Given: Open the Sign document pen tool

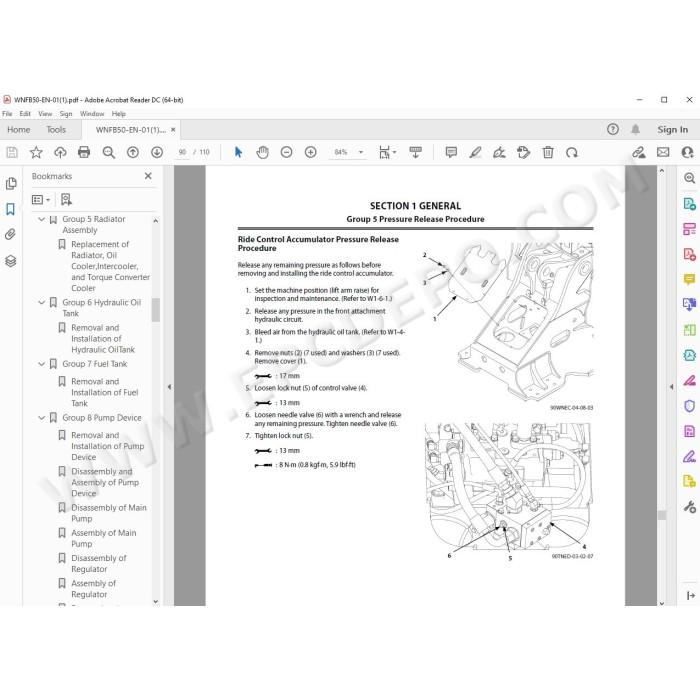Looking at the screenshot, I should 499,153.
